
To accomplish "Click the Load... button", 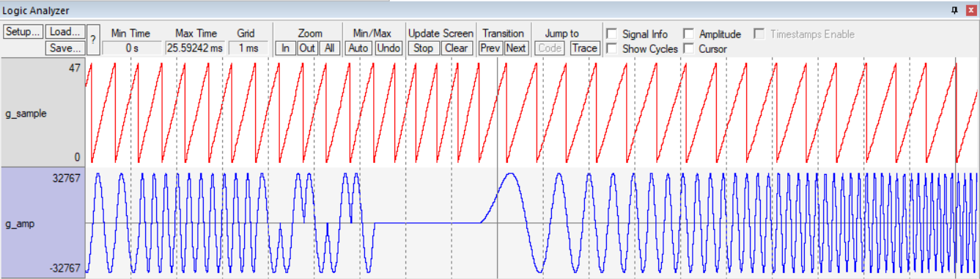I will (x=65, y=32).
